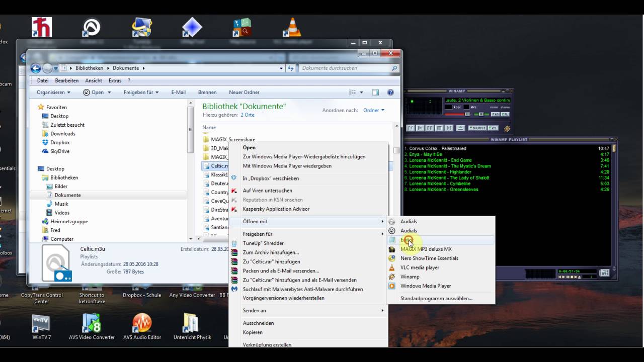Select Musik in the Bibliotheken tree

pyautogui.click(x=61, y=204)
